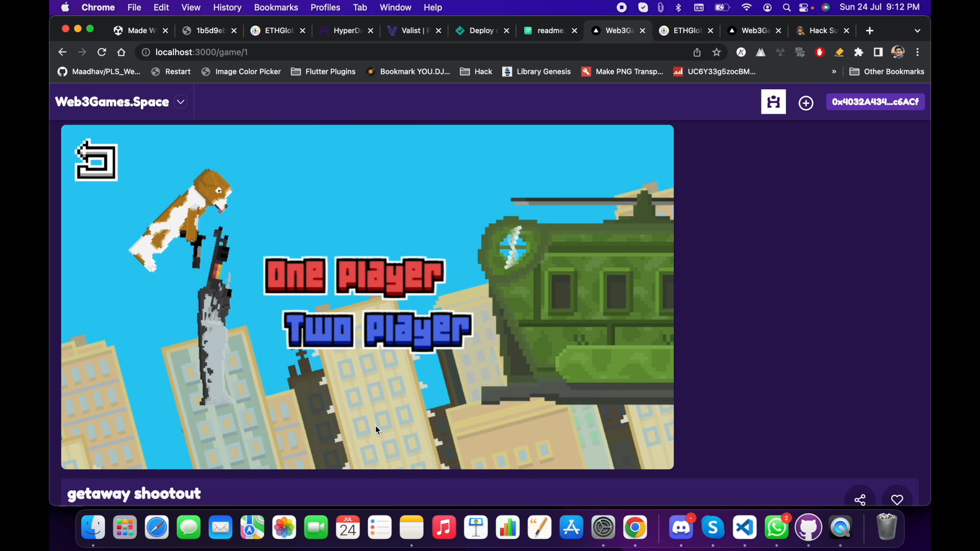Open the Other Bookmarks folder
Screen dimensions: 980x551
pyautogui.click(x=887, y=72)
